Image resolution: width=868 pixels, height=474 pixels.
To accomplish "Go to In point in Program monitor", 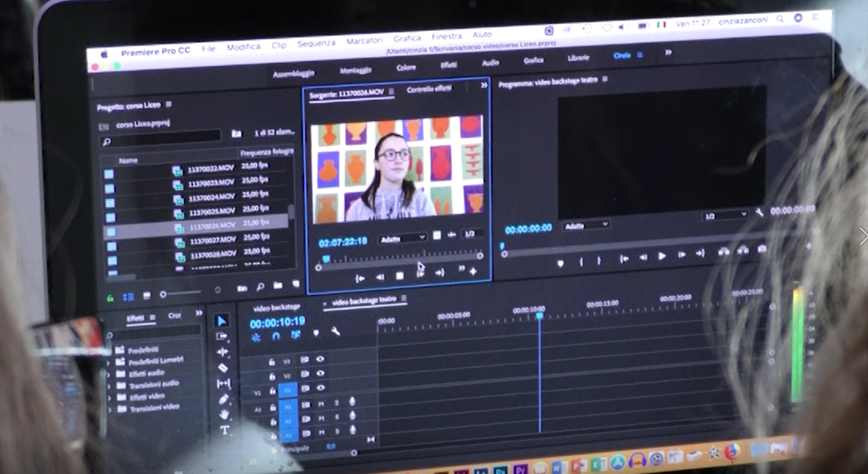I will [624, 258].
